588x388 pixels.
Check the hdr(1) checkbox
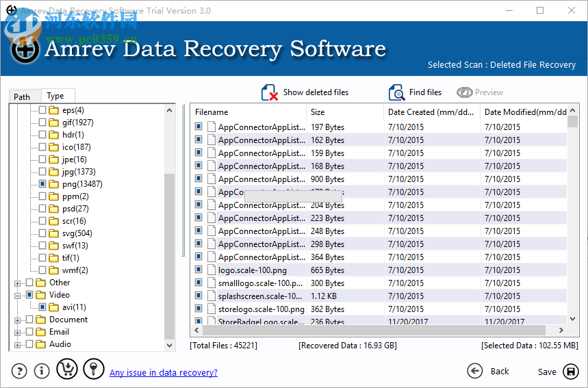point(42,134)
